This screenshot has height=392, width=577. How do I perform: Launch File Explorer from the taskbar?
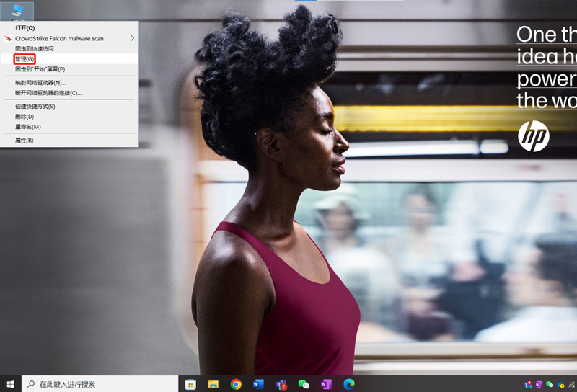click(x=213, y=384)
